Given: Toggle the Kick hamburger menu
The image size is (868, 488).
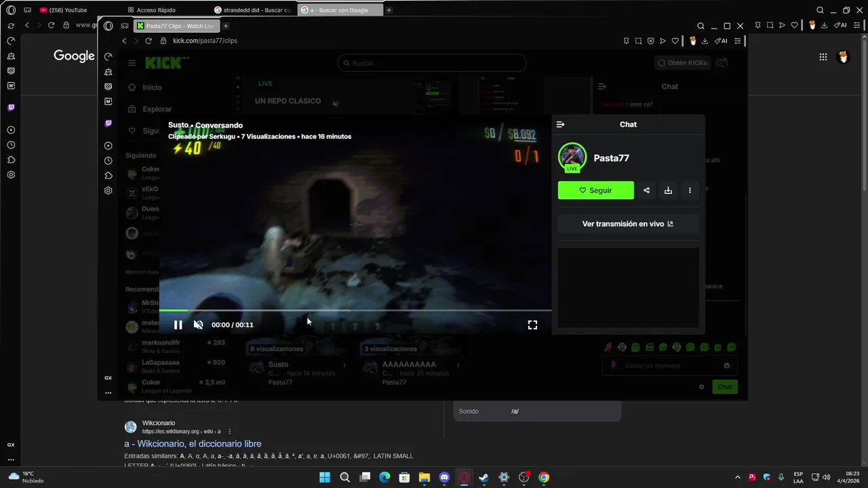Looking at the screenshot, I should point(132,63).
